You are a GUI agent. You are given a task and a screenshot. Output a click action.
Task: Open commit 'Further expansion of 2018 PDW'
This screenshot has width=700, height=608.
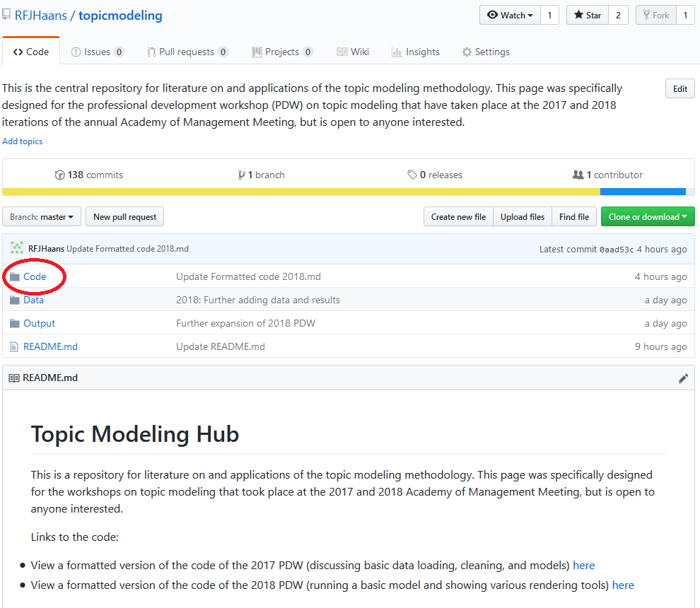pos(245,323)
